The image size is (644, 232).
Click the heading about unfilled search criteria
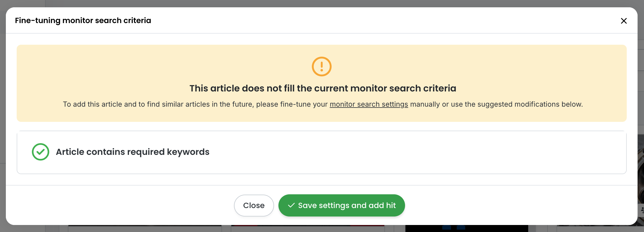(323, 88)
